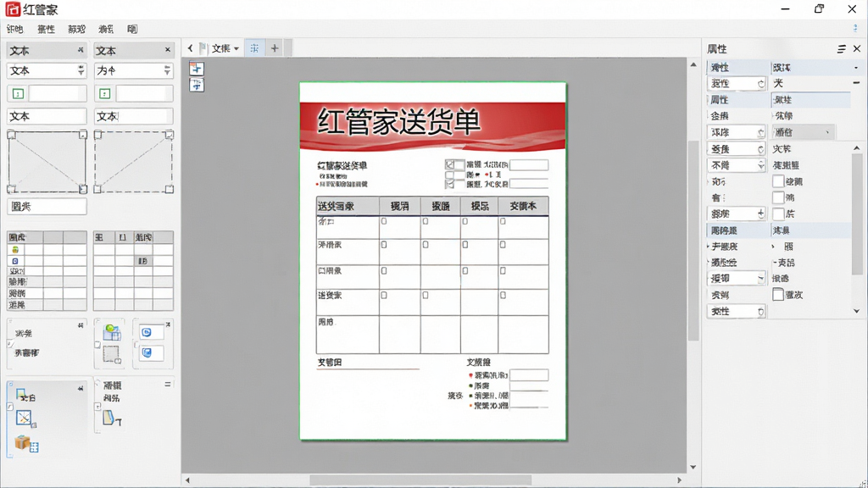The image size is (868, 488).
Task: Toggle second checkbox in 属性 panel value column
Action: click(778, 197)
